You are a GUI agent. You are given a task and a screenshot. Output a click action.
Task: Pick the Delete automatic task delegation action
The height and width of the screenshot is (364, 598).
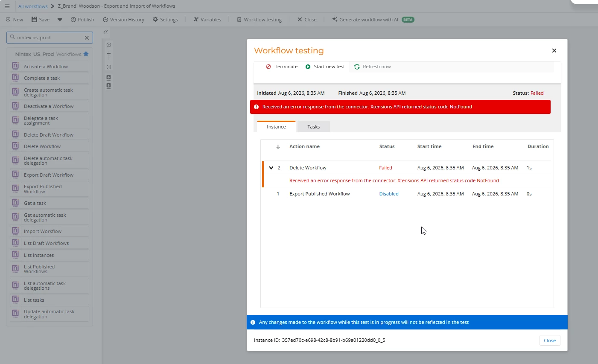[50, 160]
